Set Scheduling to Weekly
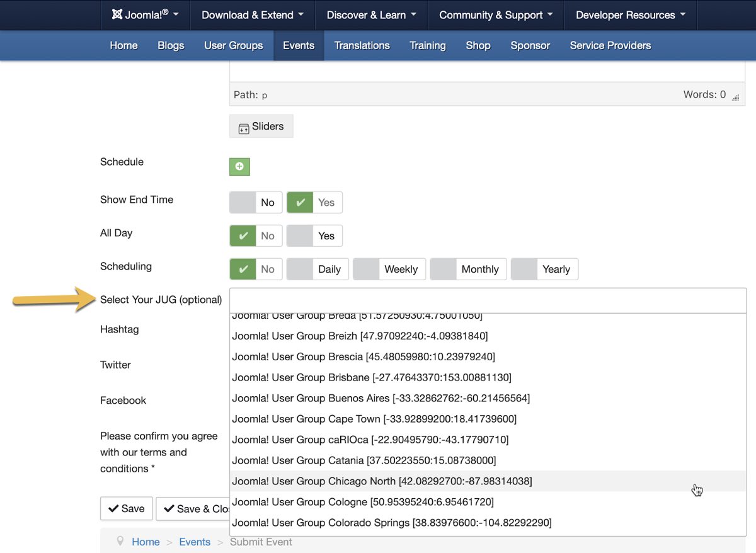Screen dimensions: 756x553 (x=389, y=269)
